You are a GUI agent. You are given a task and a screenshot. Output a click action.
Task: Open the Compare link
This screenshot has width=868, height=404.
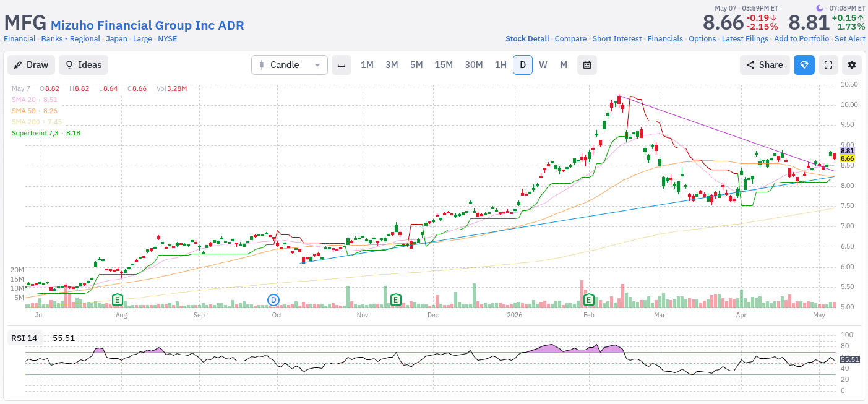pyautogui.click(x=570, y=38)
